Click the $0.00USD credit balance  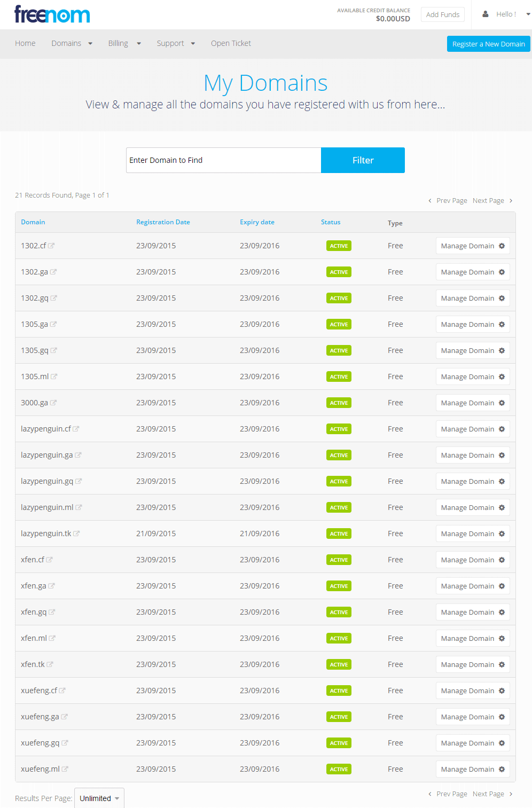[393, 19]
